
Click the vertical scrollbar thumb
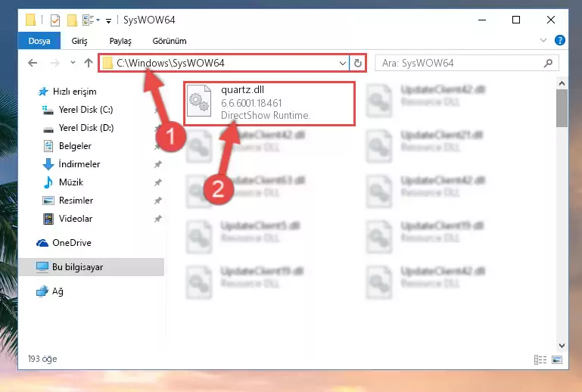562,108
